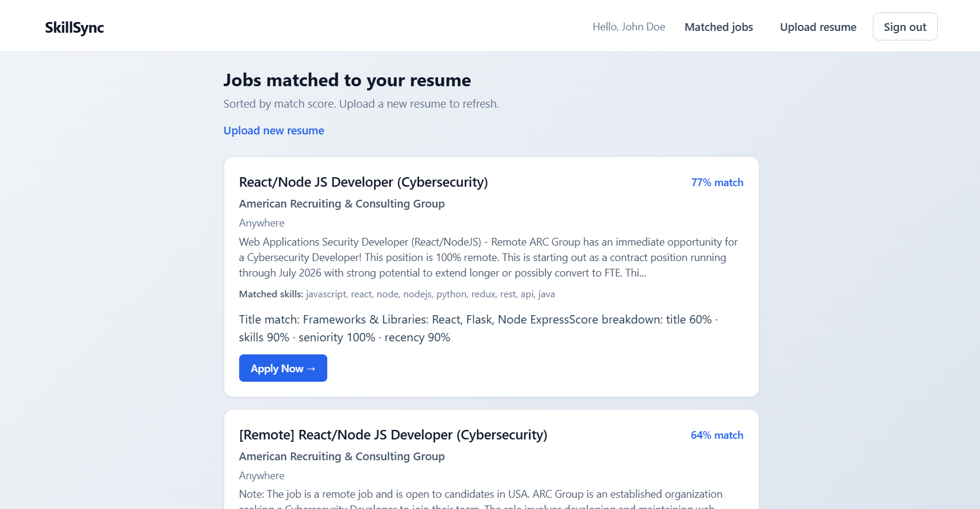Screen dimensions: 980x509
Task: Click the 'Note: The job is a remote job' description
Action: click(481, 498)
